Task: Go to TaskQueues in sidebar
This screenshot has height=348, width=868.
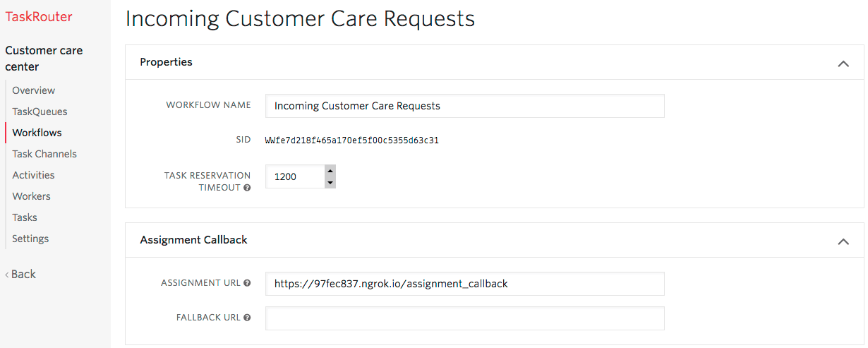Action: (40, 112)
